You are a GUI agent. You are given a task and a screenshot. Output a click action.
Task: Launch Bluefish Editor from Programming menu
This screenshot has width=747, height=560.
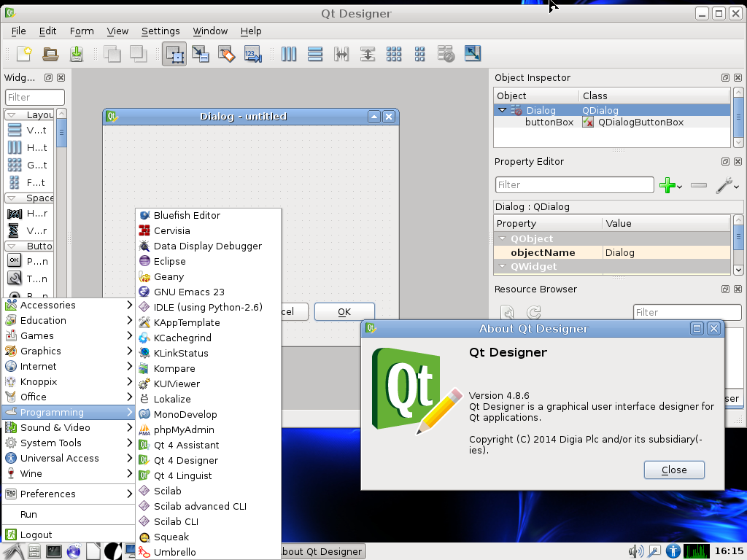click(x=208, y=215)
